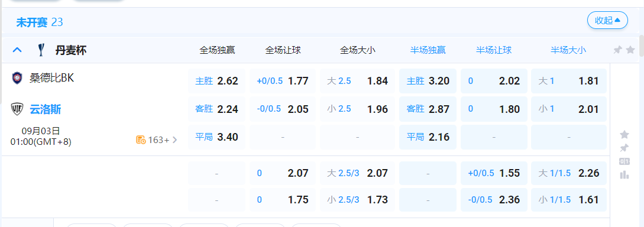Select the 半场大小 column header
The width and height of the screenshot is (644, 227).
pos(568,50)
